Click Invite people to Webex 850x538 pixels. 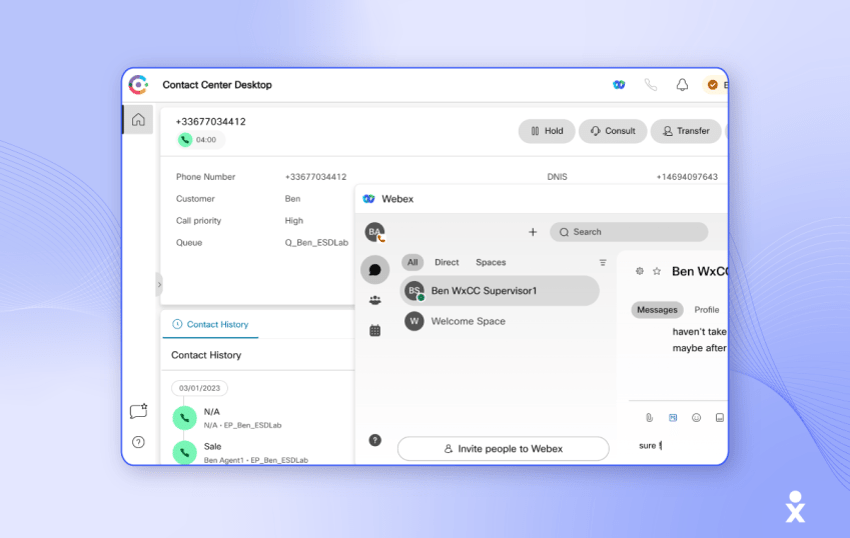(x=503, y=449)
